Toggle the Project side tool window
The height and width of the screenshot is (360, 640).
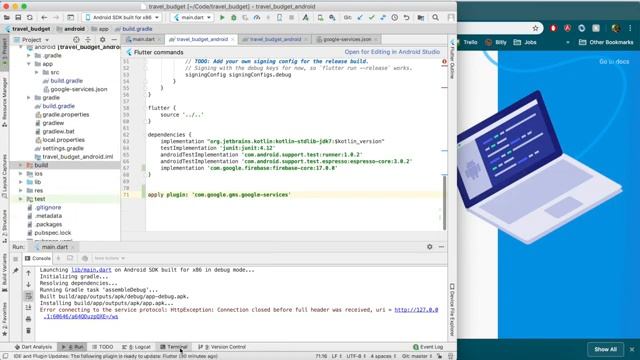[x=4, y=51]
